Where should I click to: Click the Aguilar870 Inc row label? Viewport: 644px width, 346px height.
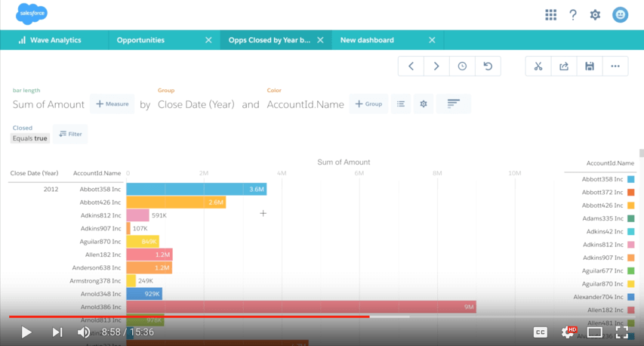click(x=100, y=242)
